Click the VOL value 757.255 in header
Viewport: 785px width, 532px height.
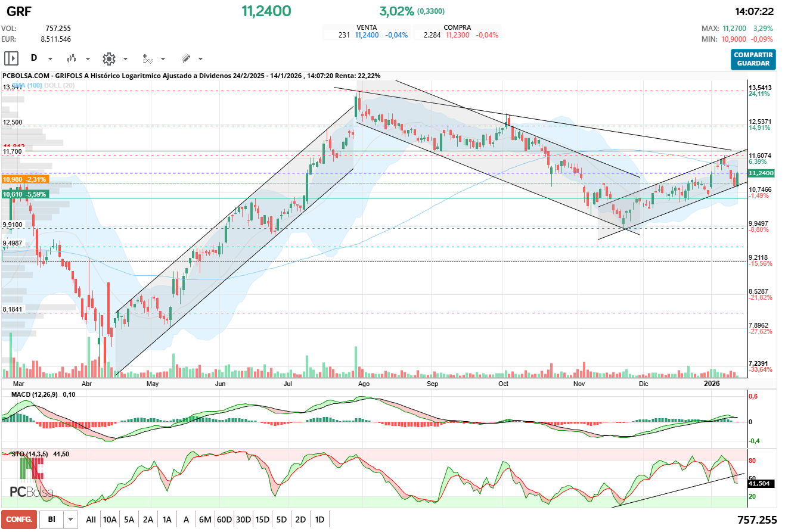pyautogui.click(x=58, y=28)
